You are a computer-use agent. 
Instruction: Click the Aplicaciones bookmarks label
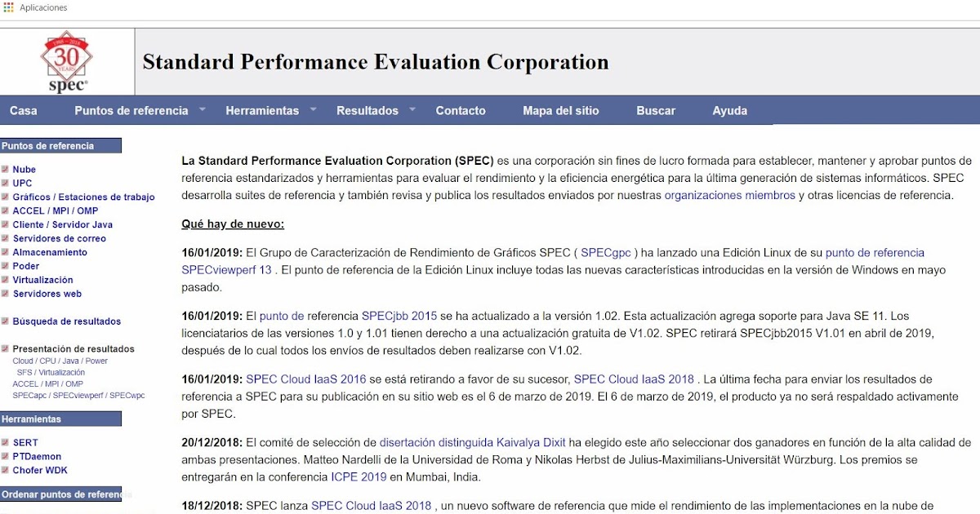43,7
